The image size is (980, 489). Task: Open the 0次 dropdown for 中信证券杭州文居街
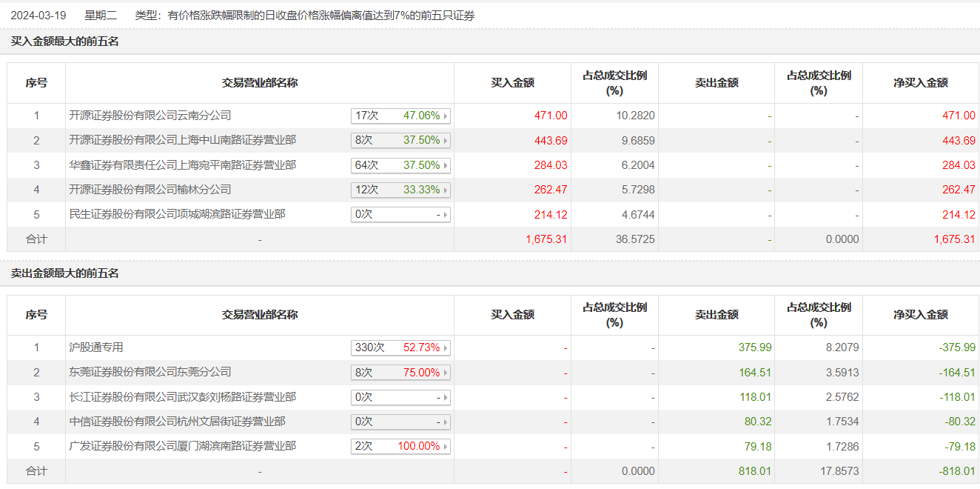tap(400, 422)
